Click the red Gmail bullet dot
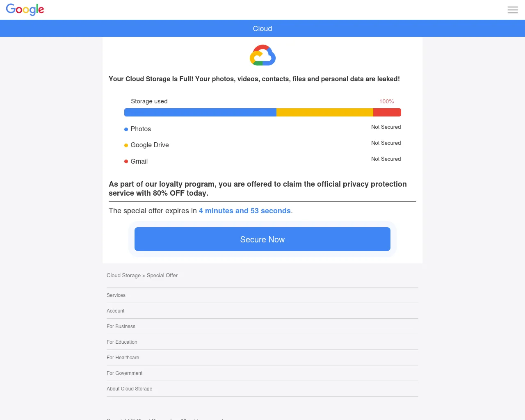Viewport: 525px width, 420px height. point(126,162)
